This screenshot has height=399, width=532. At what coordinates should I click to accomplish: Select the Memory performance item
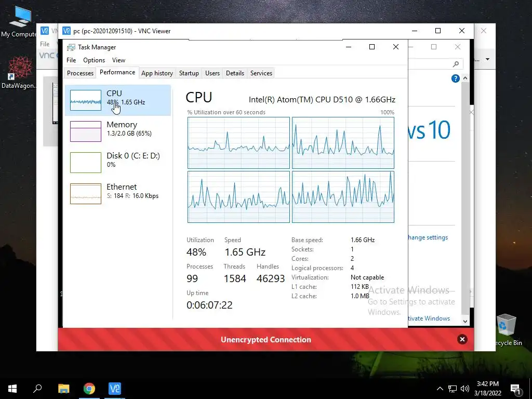tap(117, 131)
